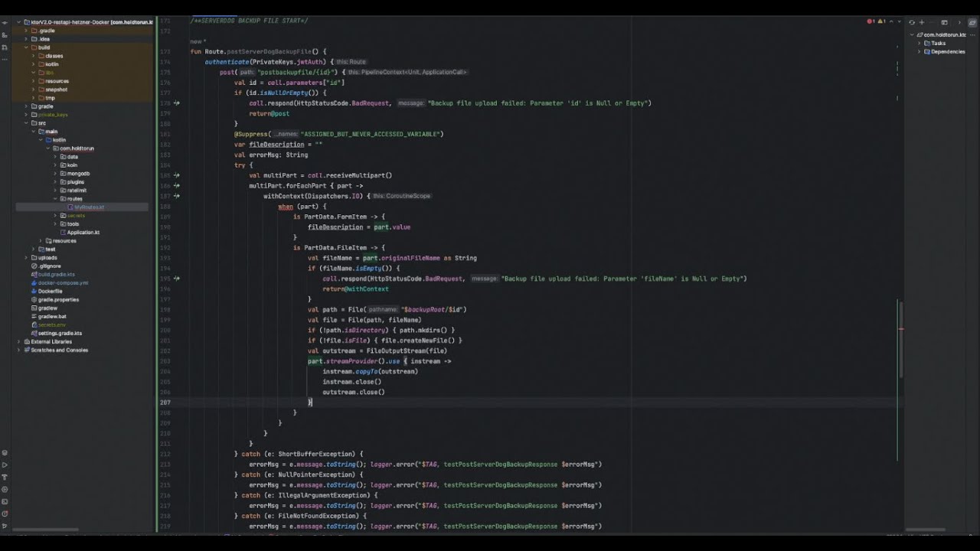Click gutter icon beside call.respond id line

(x=177, y=103)
